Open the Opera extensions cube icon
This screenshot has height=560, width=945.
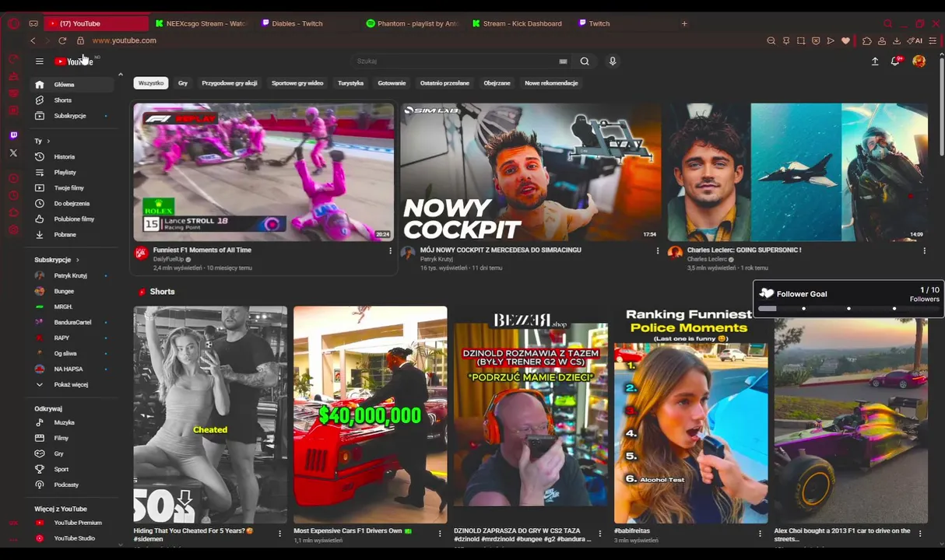coord(867,40)
